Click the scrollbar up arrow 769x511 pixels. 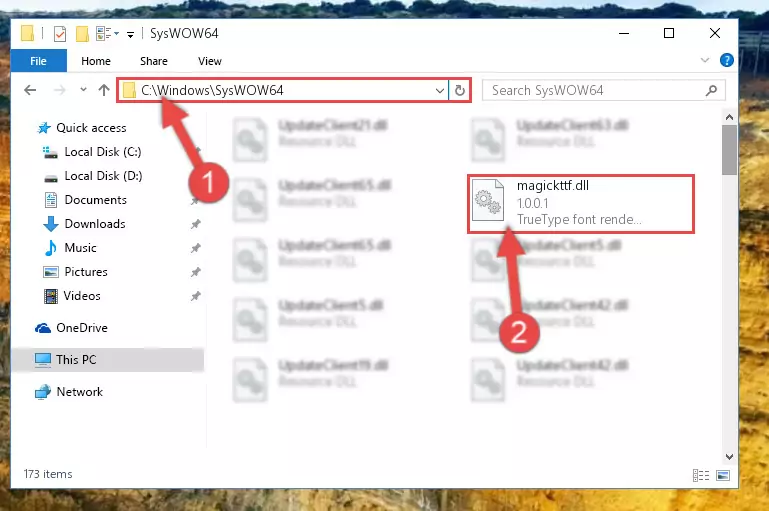729,117
